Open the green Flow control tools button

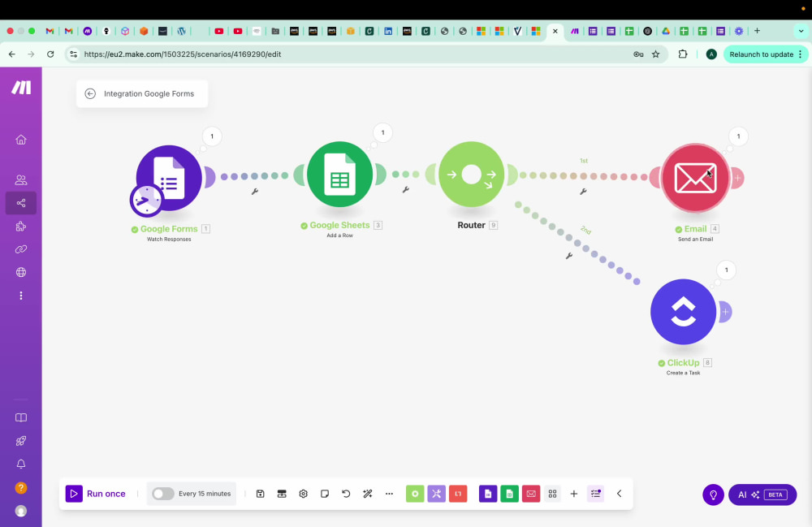pos(415,494)
